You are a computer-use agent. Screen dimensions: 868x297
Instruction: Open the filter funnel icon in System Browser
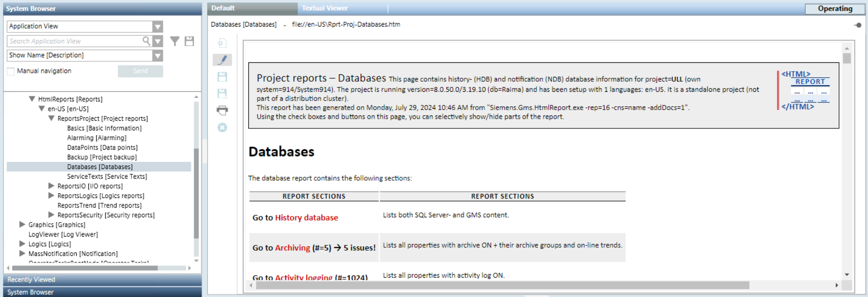[x=175, y=42]
